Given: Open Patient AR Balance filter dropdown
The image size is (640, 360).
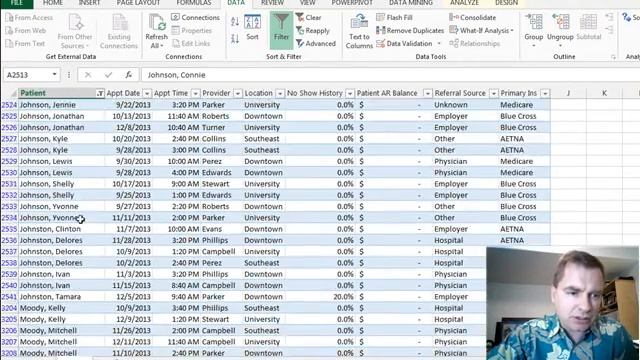Looking at the screenshot, I should [x=427, y=93].
